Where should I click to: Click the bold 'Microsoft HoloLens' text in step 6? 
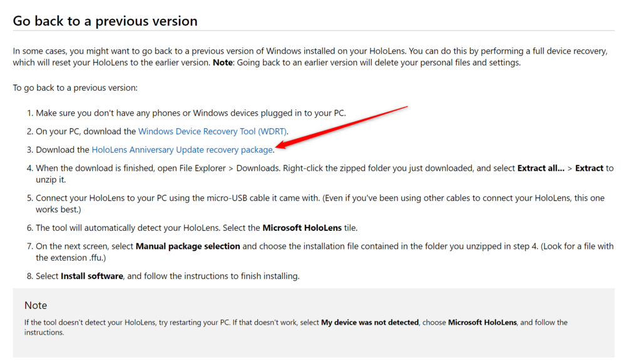pos(302,228)
